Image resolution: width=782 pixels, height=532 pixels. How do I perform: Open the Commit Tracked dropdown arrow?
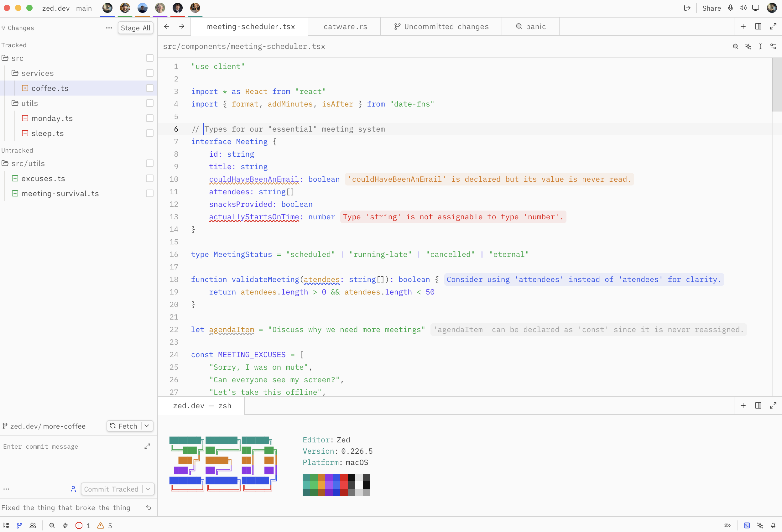click(x=148, y=489)
